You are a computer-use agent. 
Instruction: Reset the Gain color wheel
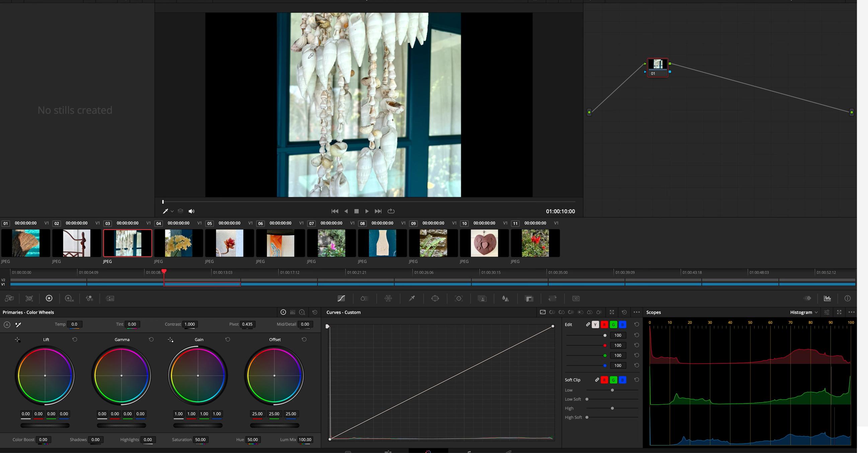coord(227,340)
